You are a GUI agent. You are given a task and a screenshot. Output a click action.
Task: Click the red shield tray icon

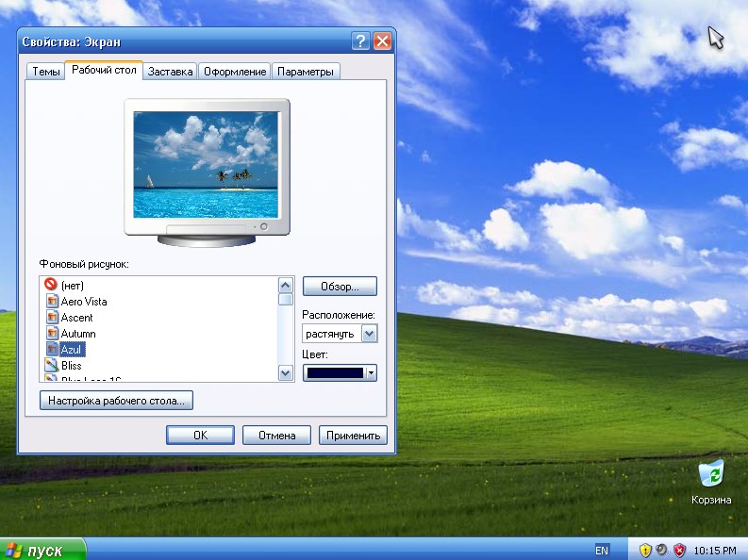(679, 551)
